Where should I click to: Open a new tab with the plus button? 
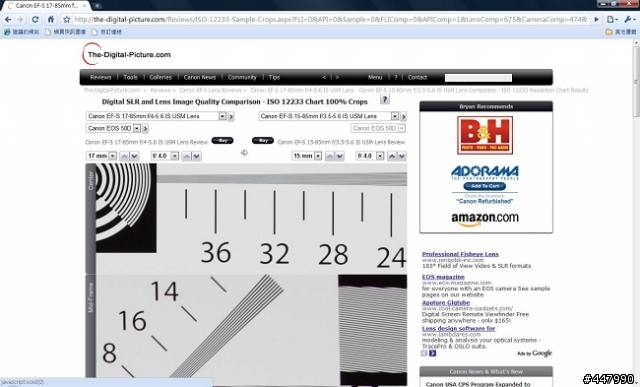pos(97,6)
